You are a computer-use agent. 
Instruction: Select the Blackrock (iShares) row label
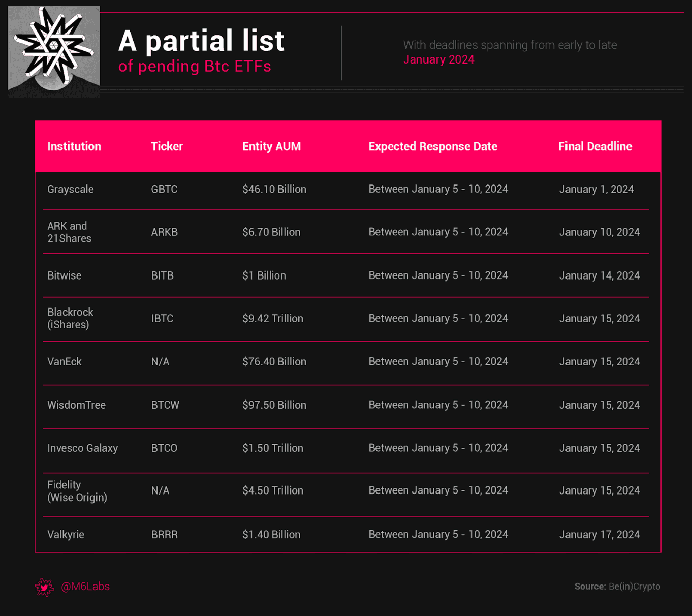pos(70,318)
